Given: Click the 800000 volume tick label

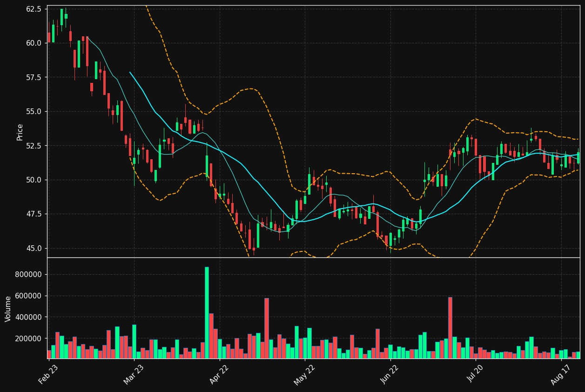Looking at the screenshot, I should click(28, 275).
